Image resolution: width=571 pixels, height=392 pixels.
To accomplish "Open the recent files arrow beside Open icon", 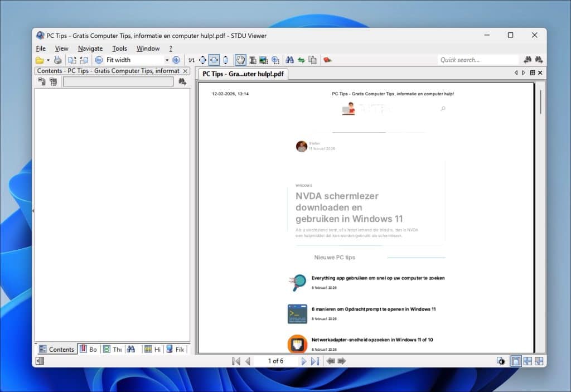I will (47, 60).
